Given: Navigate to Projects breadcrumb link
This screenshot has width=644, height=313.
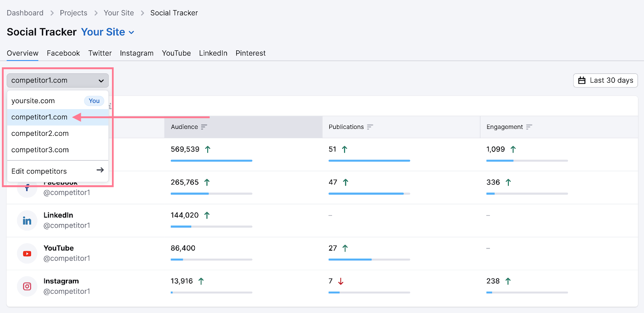Looking at the screenshot, I should click(x=73, y=13).
